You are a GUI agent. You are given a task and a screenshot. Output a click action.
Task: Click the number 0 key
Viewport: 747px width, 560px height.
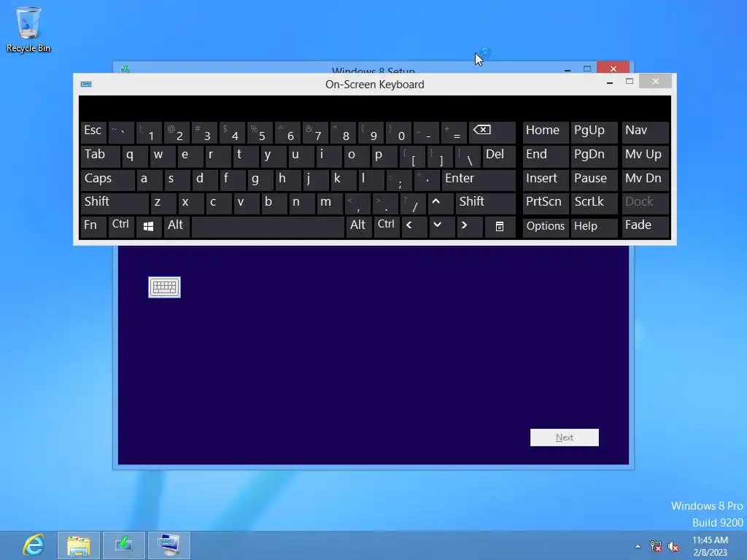[x=398, y=132]
